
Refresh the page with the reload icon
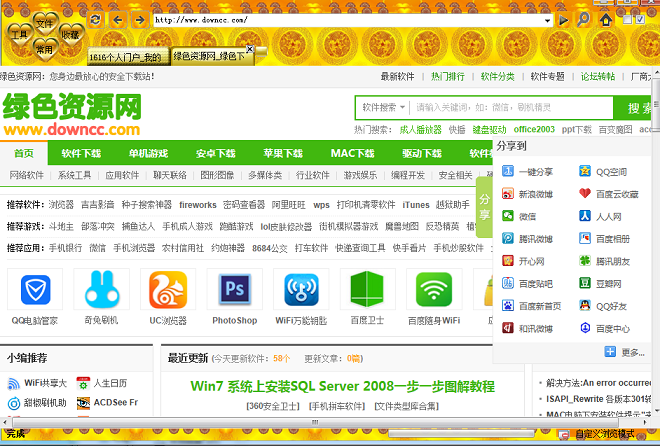click(96, 20)
